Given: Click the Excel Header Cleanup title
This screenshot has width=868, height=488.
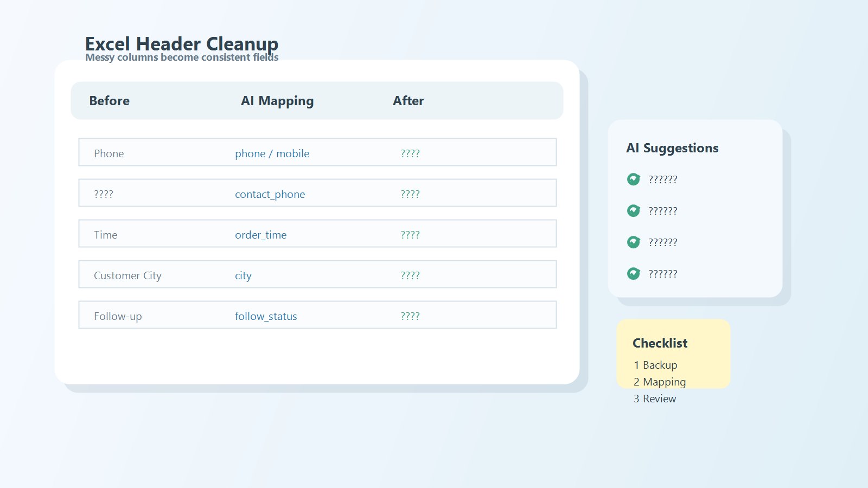Looking at the screenshot, I should coord(182,43).
